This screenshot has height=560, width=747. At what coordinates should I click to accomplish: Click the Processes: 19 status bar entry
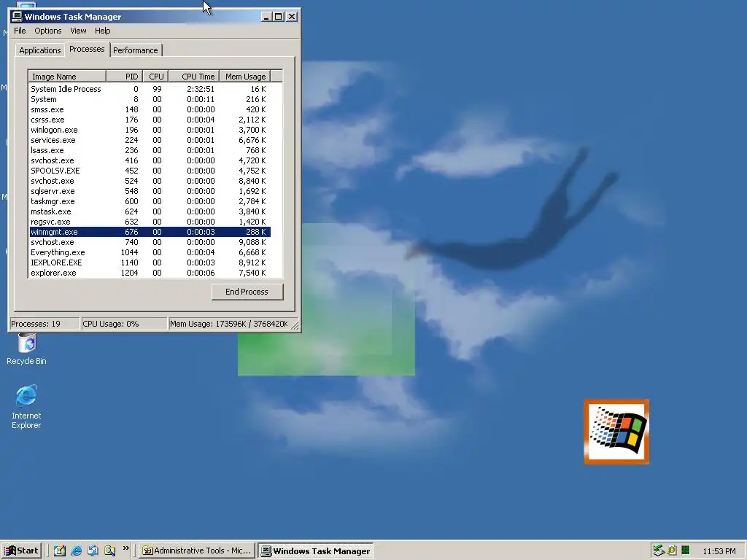click(44, 324)
